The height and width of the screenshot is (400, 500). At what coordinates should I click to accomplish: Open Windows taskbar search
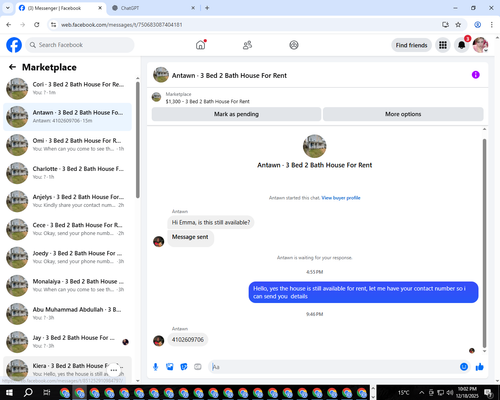coord(28,392)
